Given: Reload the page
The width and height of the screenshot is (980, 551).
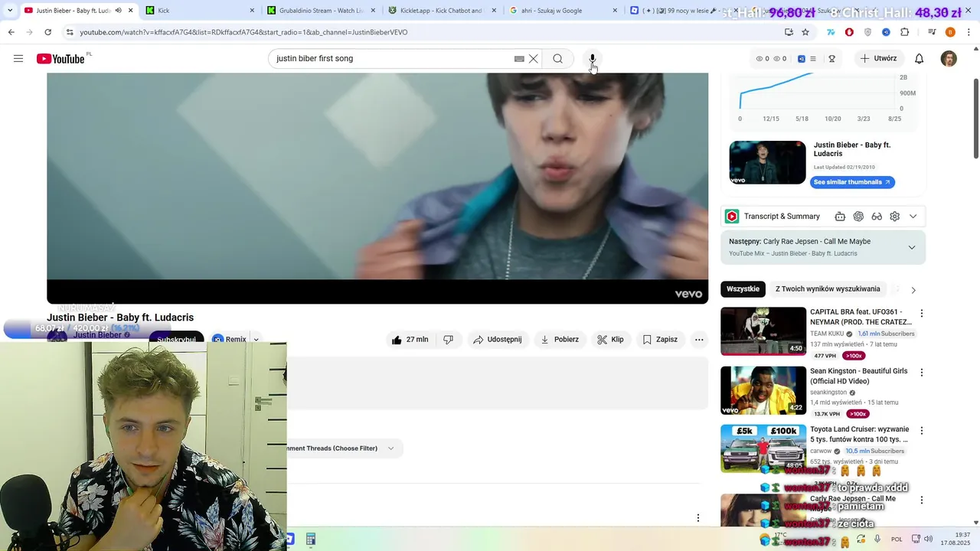Looking at the screenshot, I should (47, 32).
